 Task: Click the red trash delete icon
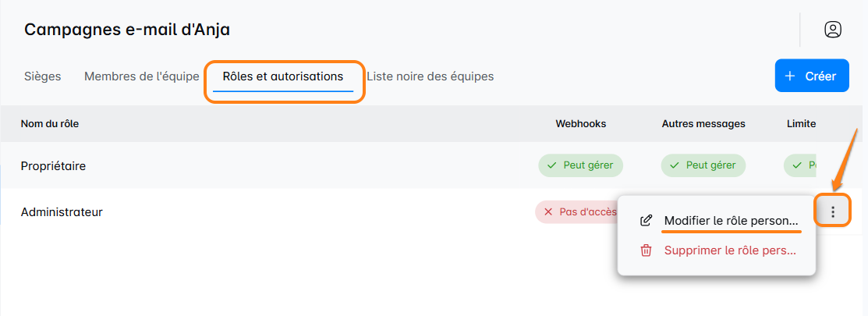646,250
